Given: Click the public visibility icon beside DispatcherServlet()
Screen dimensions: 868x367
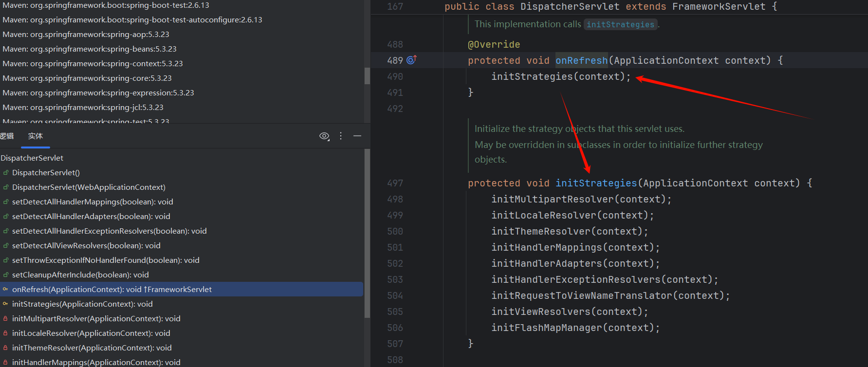Looking at the screenshot, I should pyautogui.click(x=6, y=173).
